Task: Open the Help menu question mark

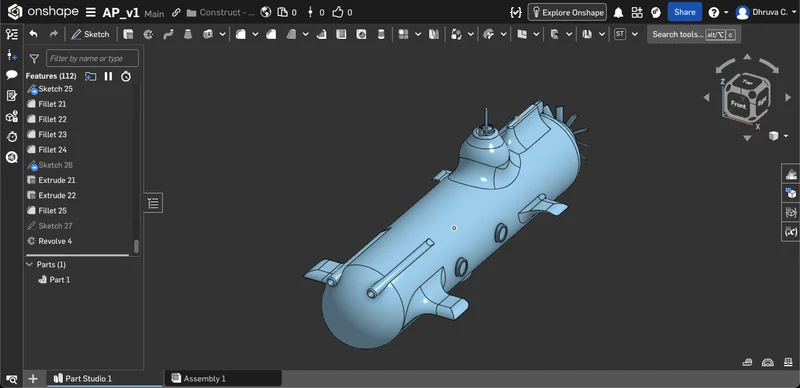Action: (x=713, y=12)
